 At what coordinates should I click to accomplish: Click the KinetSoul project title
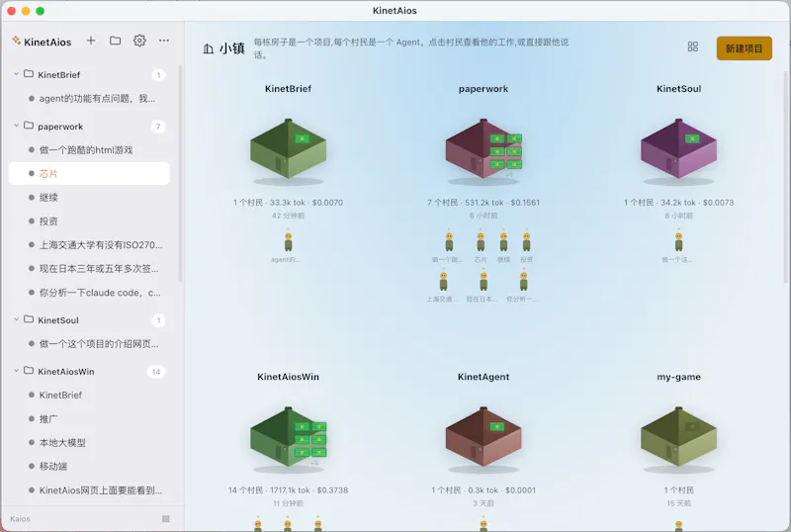(x=678, y=89)
